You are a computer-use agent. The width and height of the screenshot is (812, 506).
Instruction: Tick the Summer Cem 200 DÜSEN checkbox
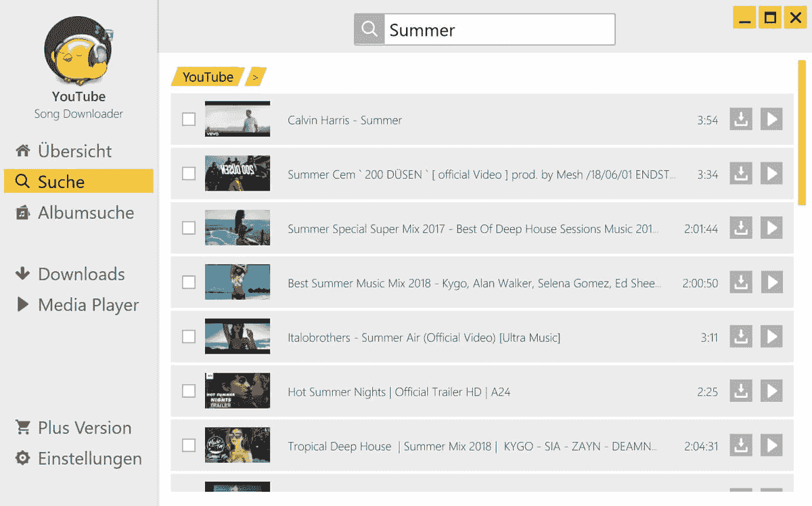(x=189, y=174)
